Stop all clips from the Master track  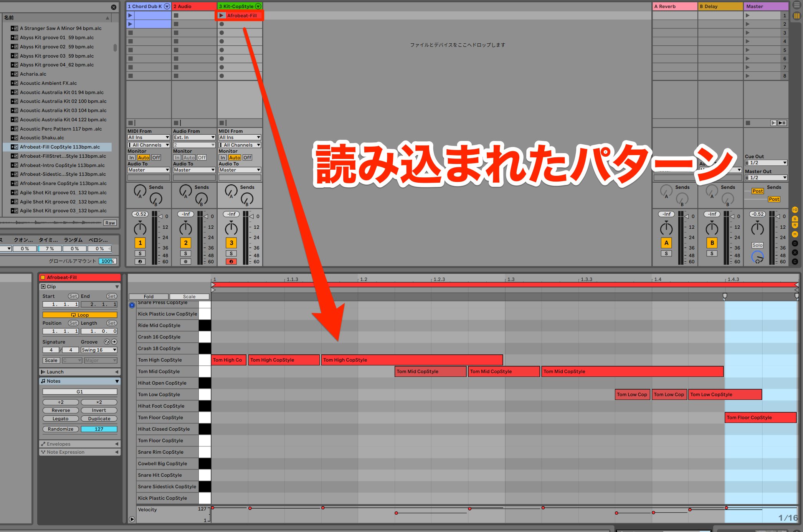(748, 123)
